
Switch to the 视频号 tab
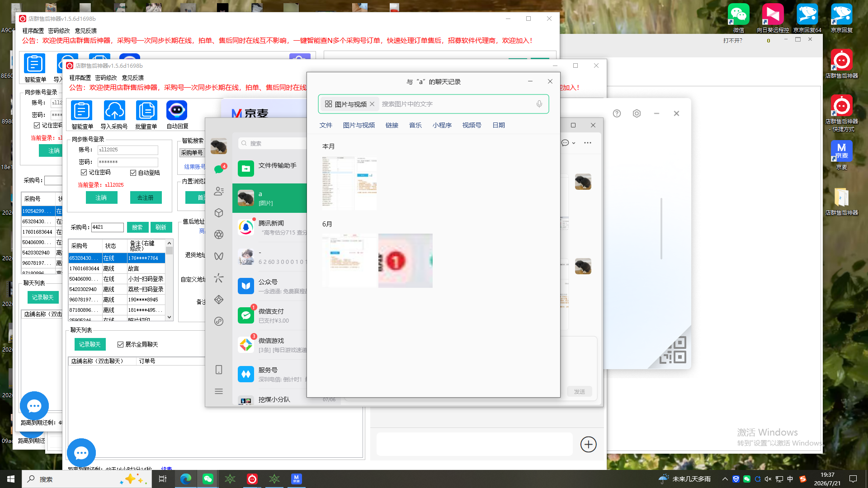point(472,125)
